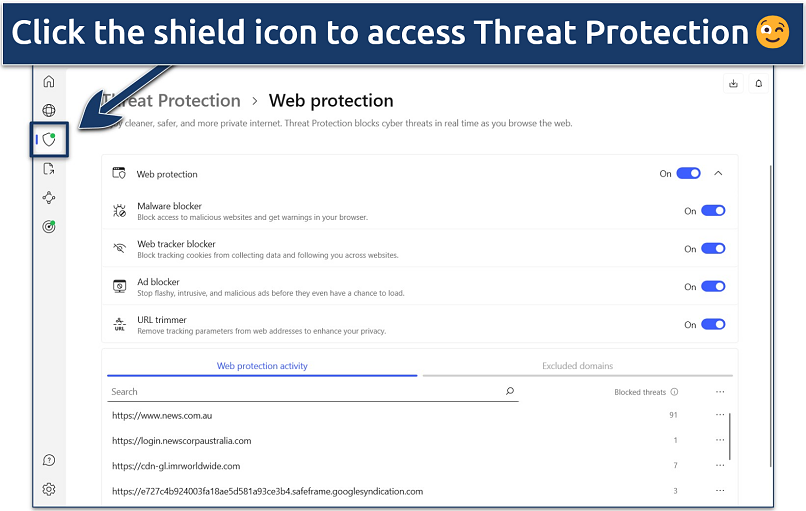Select the Web protection activity tab

pyautogui.click(x=262, y=366)
